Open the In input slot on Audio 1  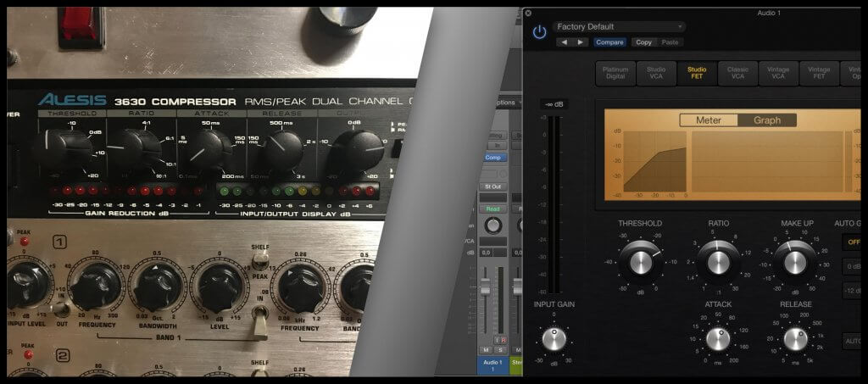[497, 146]
